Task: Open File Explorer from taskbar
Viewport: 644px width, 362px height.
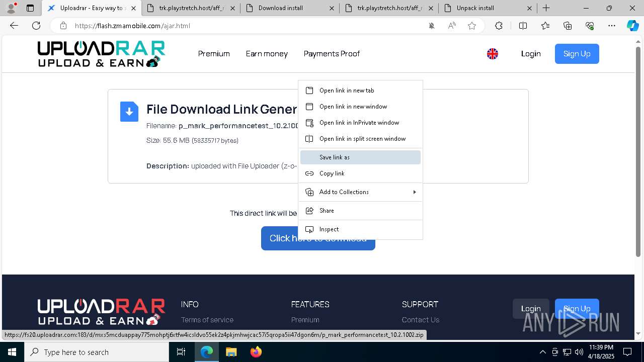Action: [231, 352]
